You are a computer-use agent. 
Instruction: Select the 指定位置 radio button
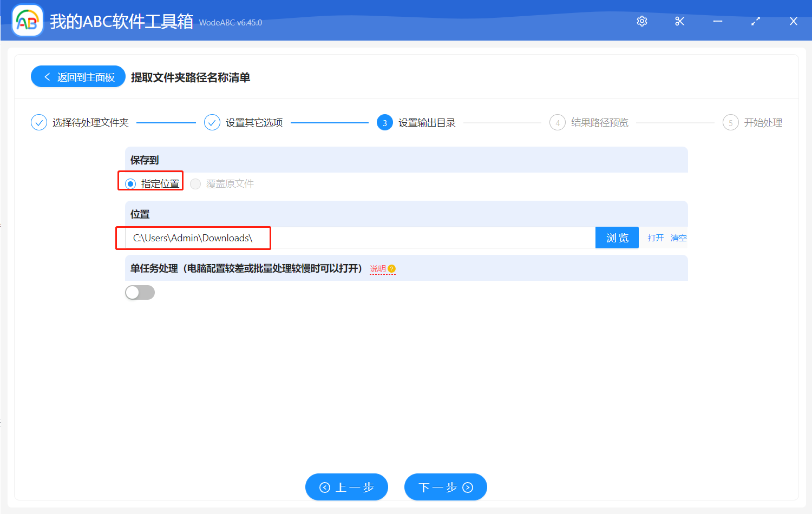pos(130,183)
